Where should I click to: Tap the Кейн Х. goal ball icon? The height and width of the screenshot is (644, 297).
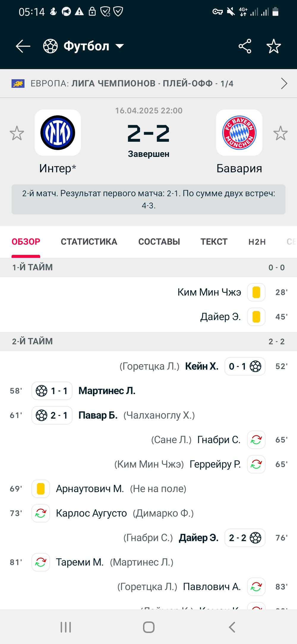click(x=255, y=366)
